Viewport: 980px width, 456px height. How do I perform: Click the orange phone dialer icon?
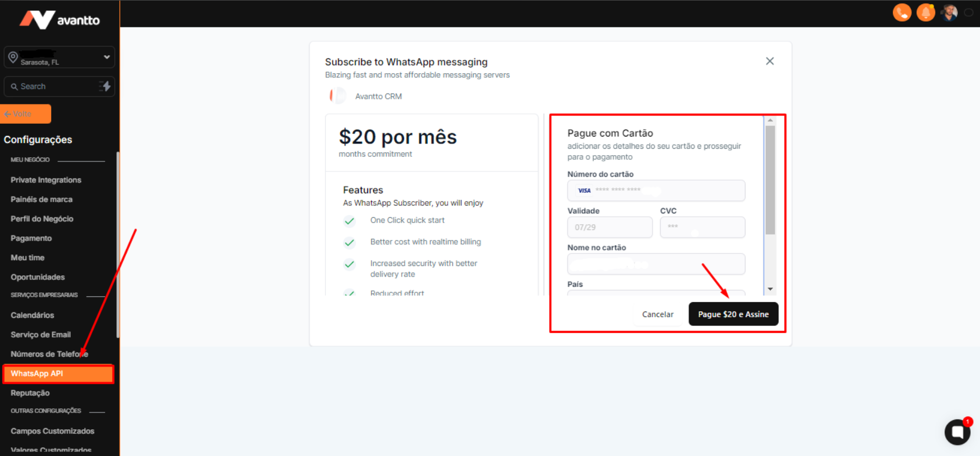pos(902,12)
